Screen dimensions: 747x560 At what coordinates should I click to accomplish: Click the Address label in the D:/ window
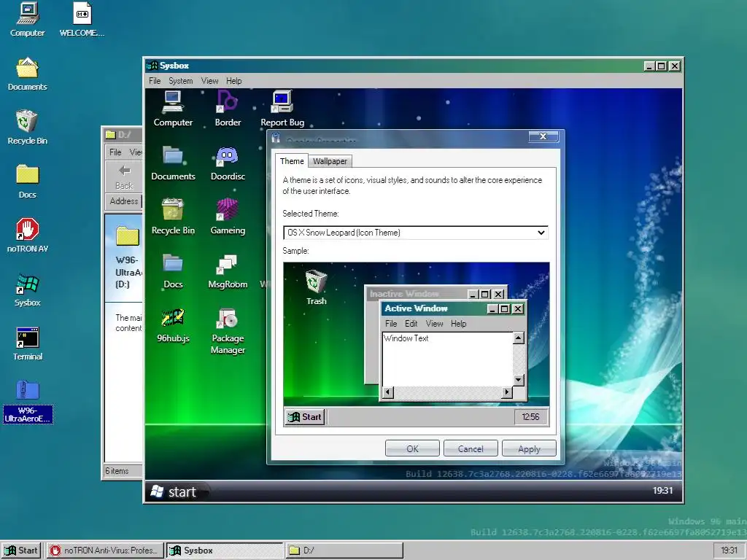[x=123, y=201]
